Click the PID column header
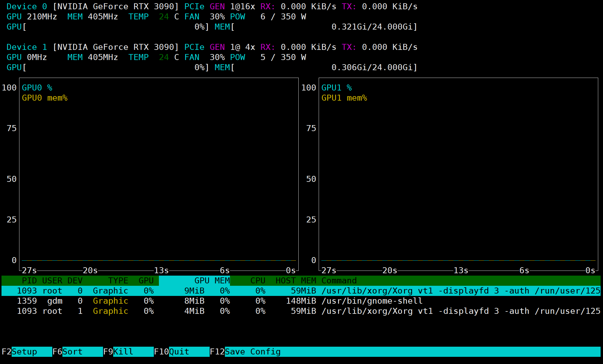Screen dimensions: 603x364 (x=28, y=280)
